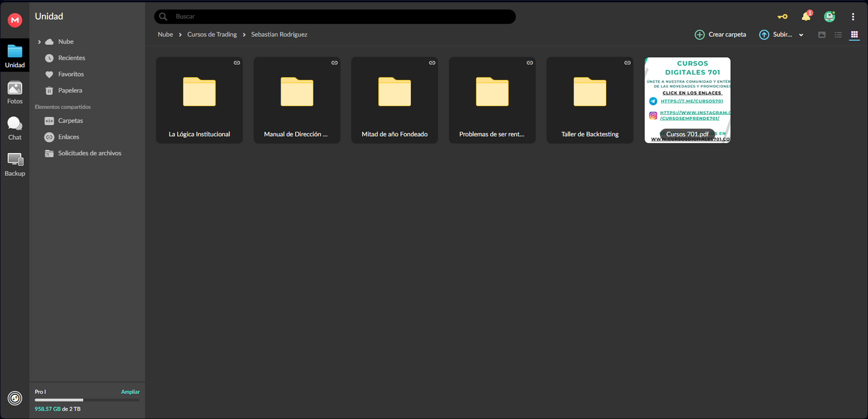Open the Subir dropdown arrow
Viewport: 868px width, 419px height.
pos(801,35)
